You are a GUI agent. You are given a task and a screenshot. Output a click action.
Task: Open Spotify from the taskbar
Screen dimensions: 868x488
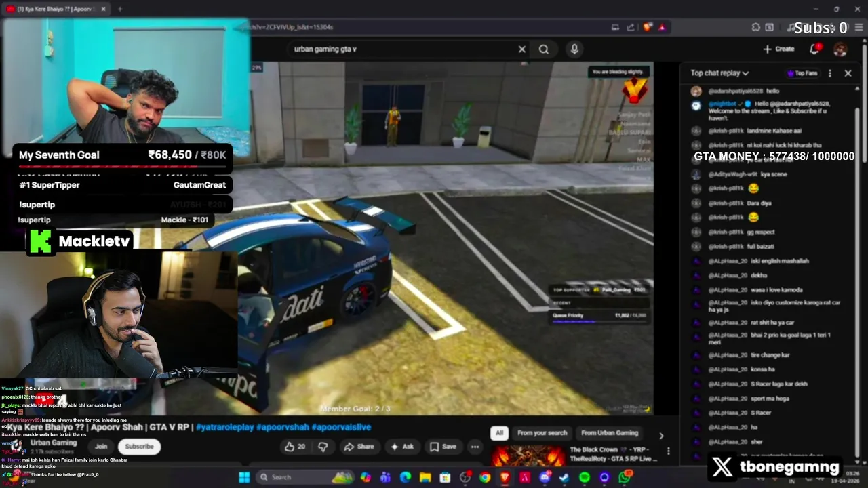tap(585, 477)
